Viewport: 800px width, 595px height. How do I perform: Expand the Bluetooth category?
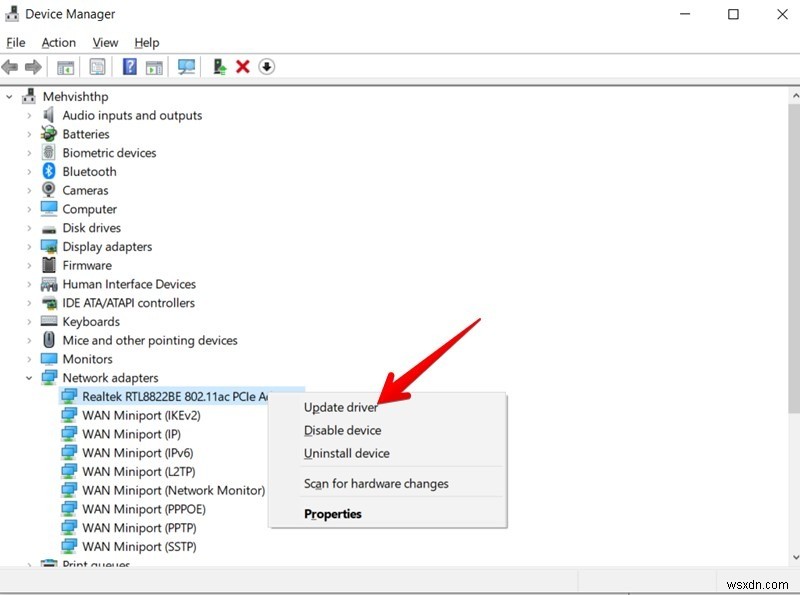(28, 171)
